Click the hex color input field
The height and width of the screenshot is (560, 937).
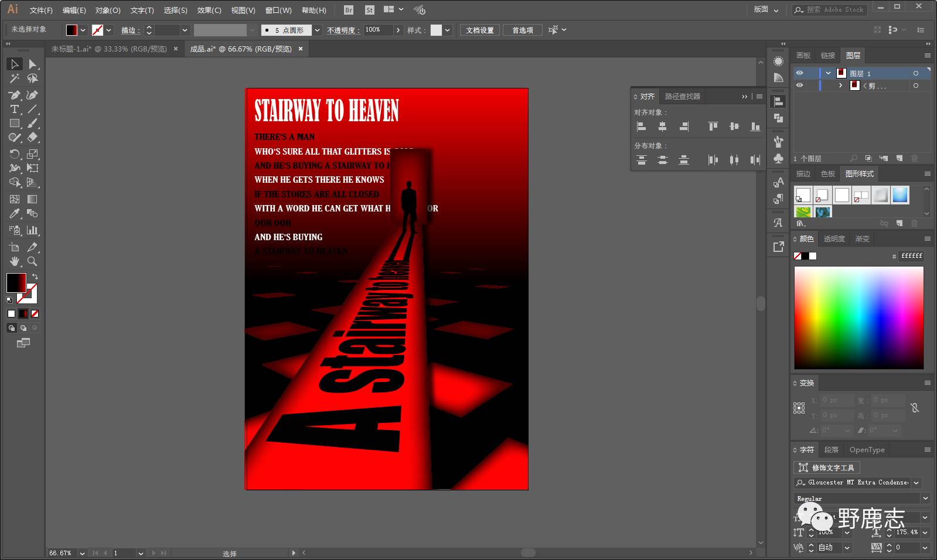pos(911,256)
